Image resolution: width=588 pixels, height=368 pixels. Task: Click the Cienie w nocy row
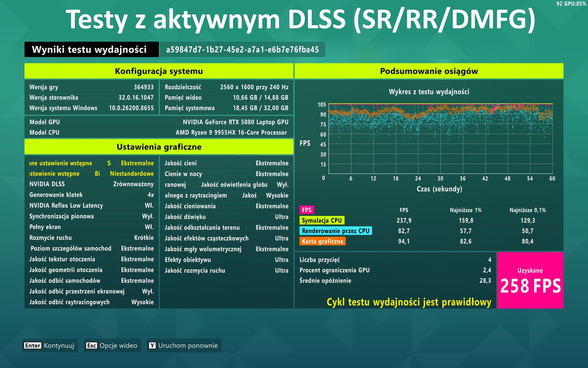227,174
